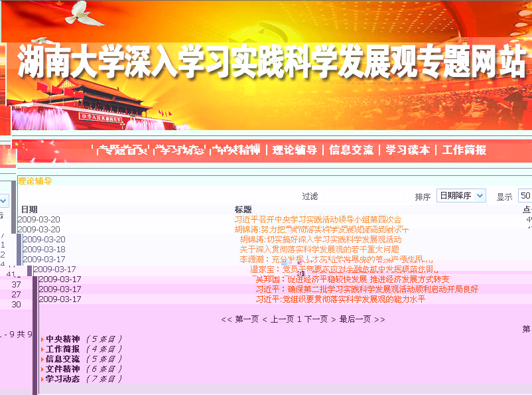Sort by the 日期 column header
Screen dimensions: 532x395
tap(29, 209)
